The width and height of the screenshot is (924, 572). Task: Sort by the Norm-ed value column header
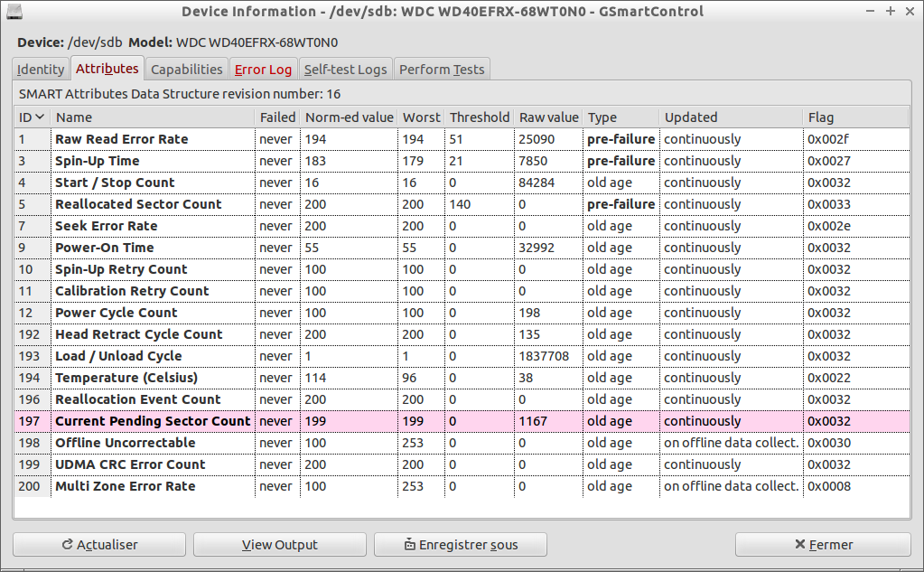point(349,117)
